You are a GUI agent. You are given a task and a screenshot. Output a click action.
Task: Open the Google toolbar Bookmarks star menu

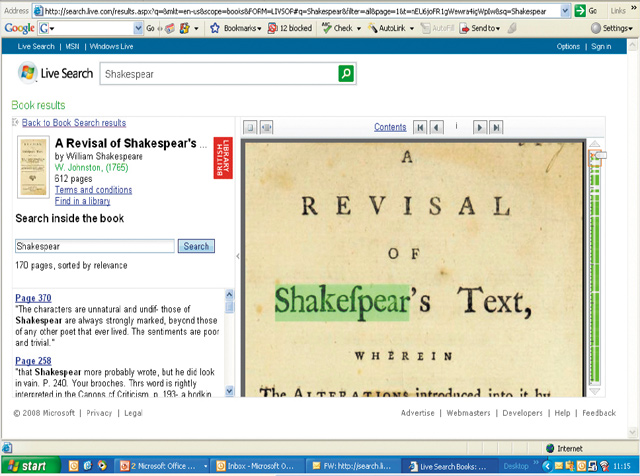point(236,28)
